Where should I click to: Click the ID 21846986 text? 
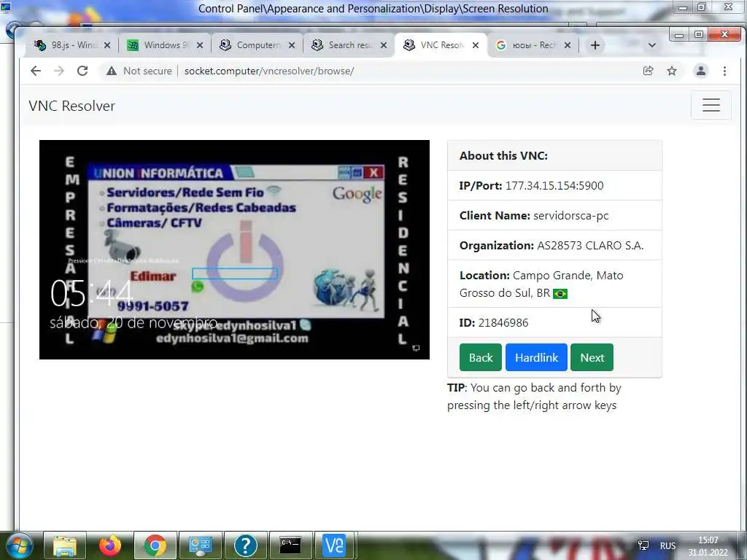[x=494, y=323]
